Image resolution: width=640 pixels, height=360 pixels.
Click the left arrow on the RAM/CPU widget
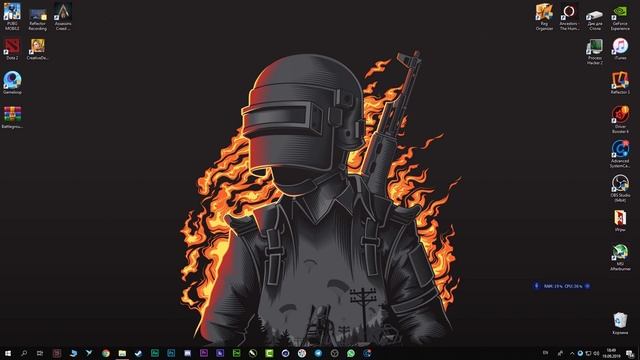(x=536, y=286)
